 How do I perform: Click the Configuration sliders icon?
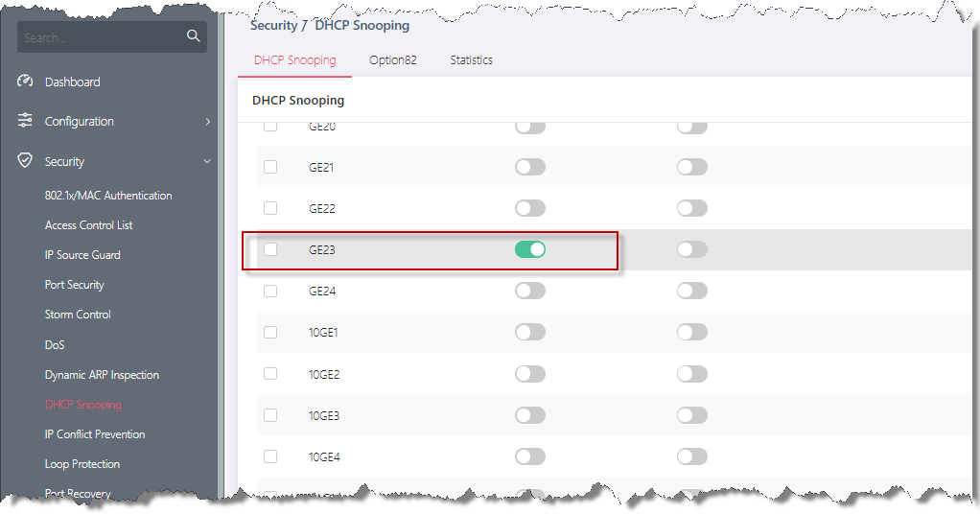26,121
